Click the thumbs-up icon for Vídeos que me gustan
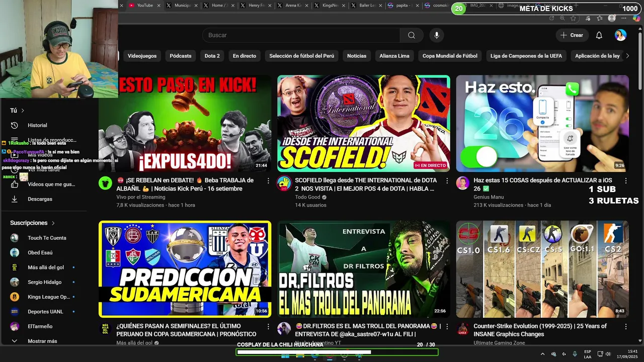The image size is (644, 362). [15, 185]
